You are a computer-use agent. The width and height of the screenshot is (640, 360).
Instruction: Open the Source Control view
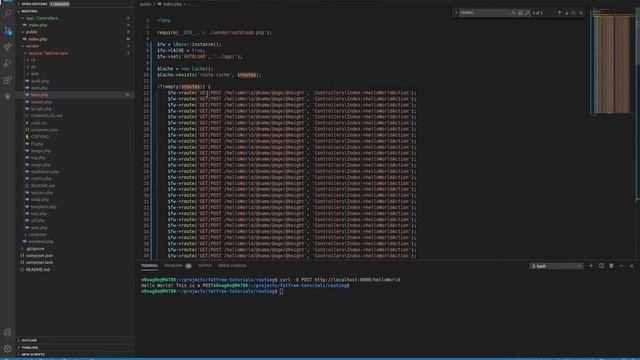(x=7, y=31)
